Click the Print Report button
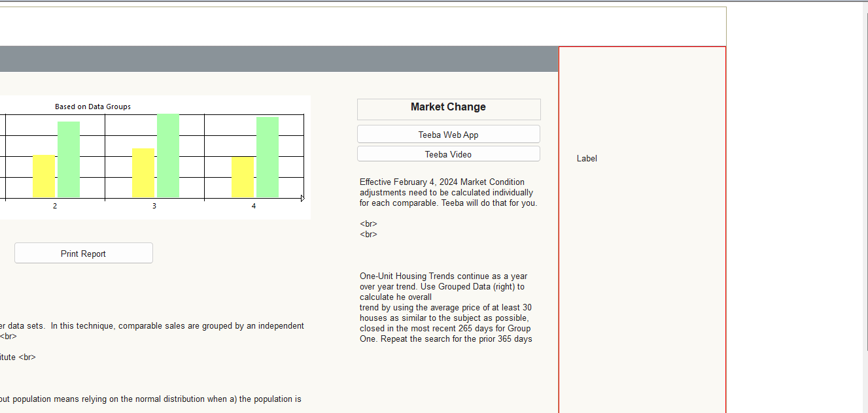This screenshot has height=413, width=868. 84,253
